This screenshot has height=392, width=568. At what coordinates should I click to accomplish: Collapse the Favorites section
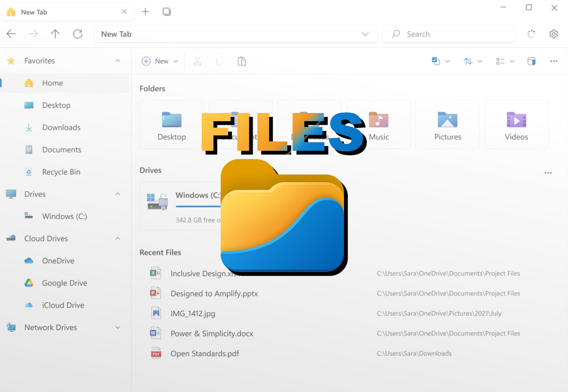118,61
